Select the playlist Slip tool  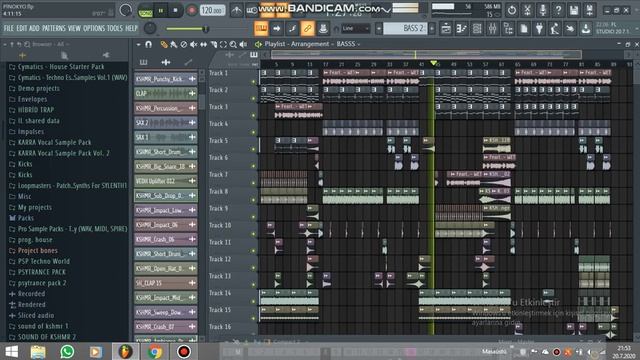tap(203, 44)
